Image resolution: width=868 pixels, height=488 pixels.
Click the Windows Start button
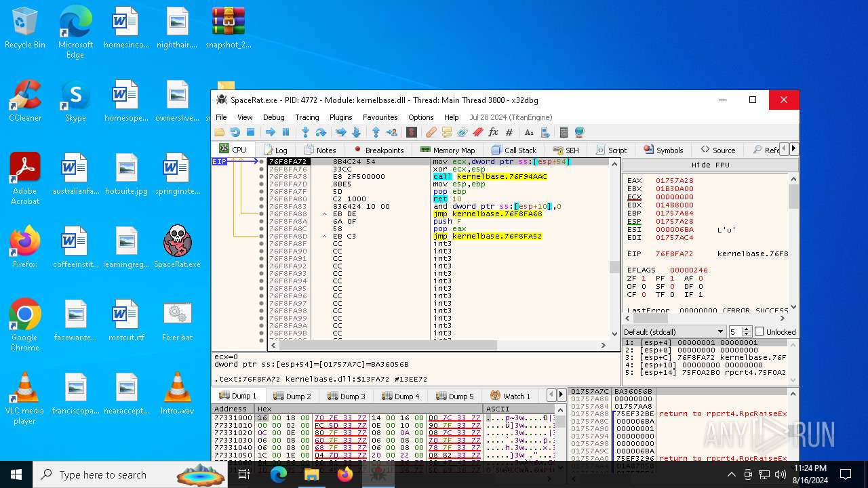(x=16, y=474)
